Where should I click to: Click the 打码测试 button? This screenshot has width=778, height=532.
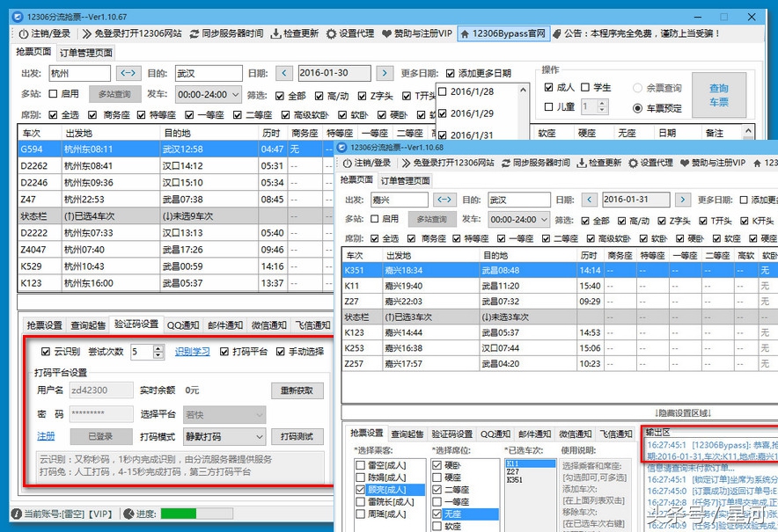point(298,436)
